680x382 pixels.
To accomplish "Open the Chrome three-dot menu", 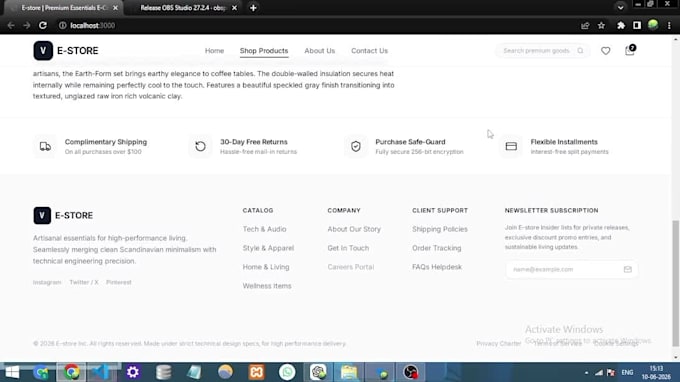I will click(669, 26).
